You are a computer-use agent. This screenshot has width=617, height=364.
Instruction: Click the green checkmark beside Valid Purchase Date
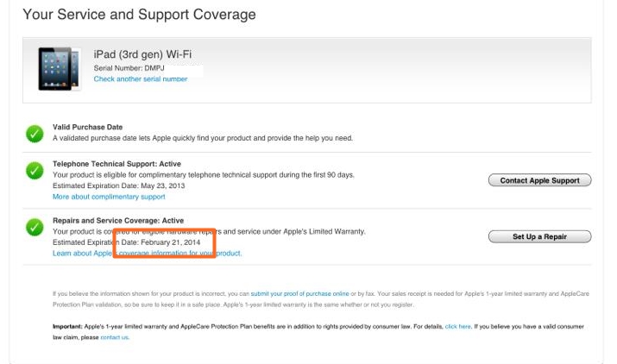coord(35,133)
